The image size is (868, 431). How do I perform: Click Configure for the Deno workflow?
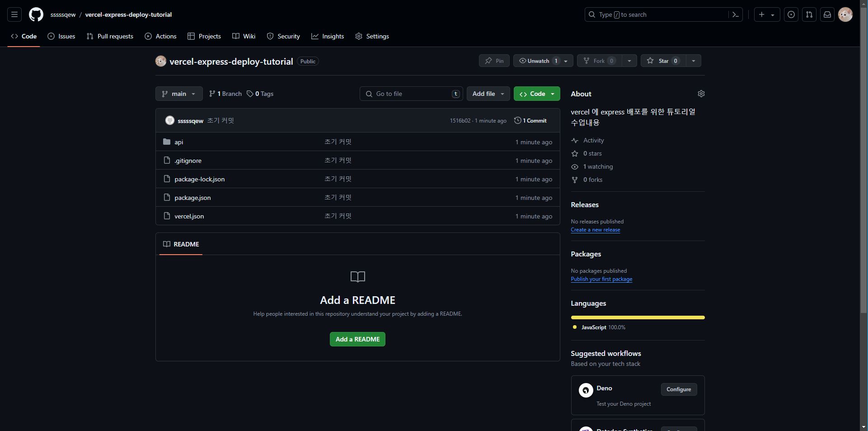tap(679, 389)
